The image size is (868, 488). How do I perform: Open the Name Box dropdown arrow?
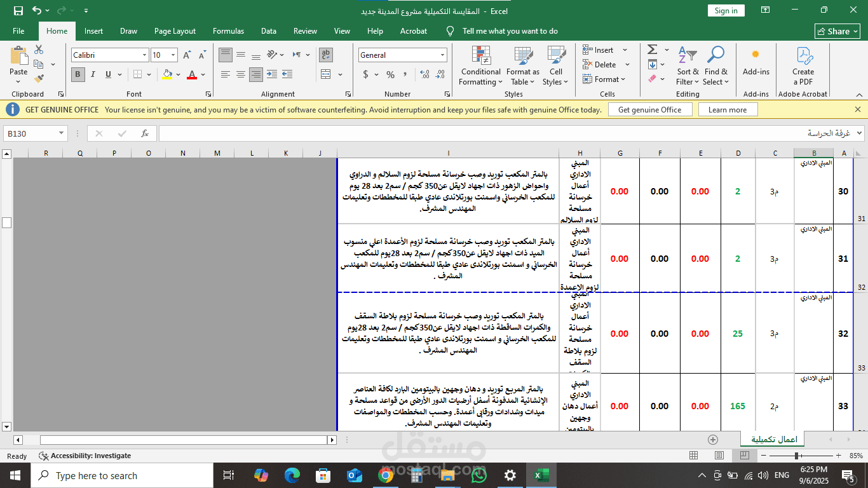[62, 133]
